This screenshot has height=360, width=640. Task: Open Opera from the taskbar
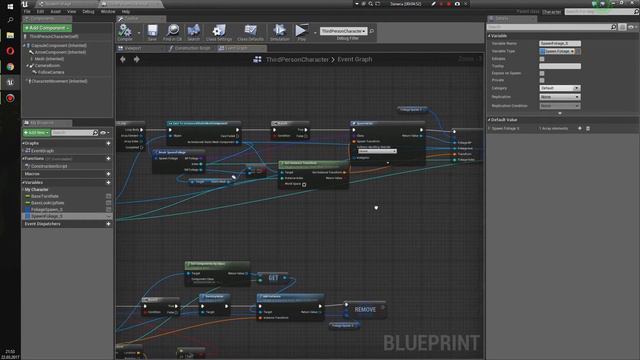click(x=10, y=51)
